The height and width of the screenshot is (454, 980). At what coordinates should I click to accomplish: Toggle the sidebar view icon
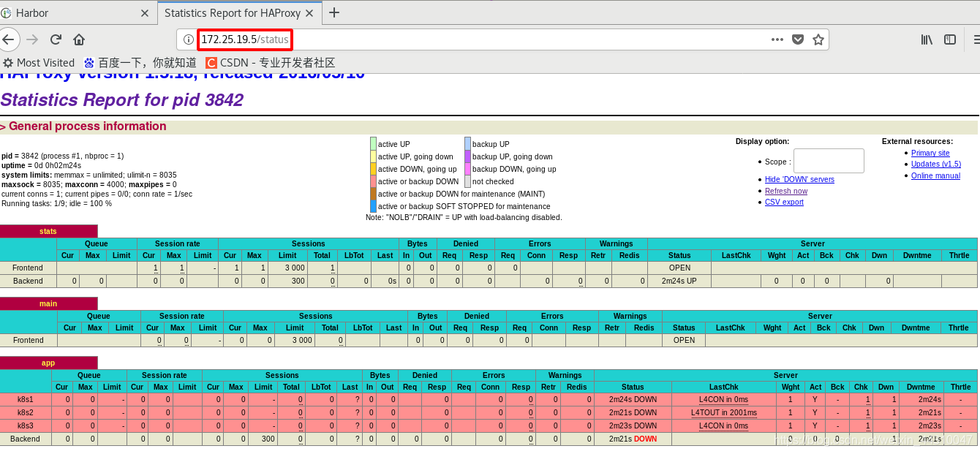[x=950, y=39]
